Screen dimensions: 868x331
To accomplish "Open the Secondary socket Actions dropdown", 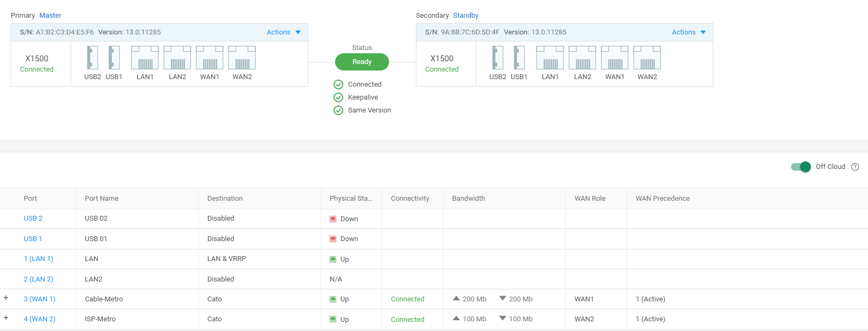I will pos(689,32).
